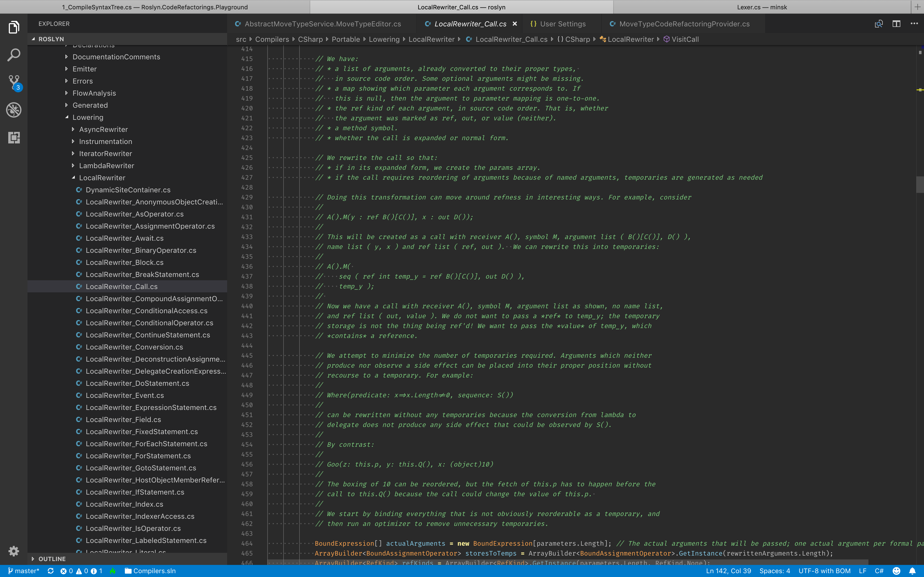Viewport: 924px width, 577px height.
Task: Open the Debug view icon
Action: coord(14,110)
